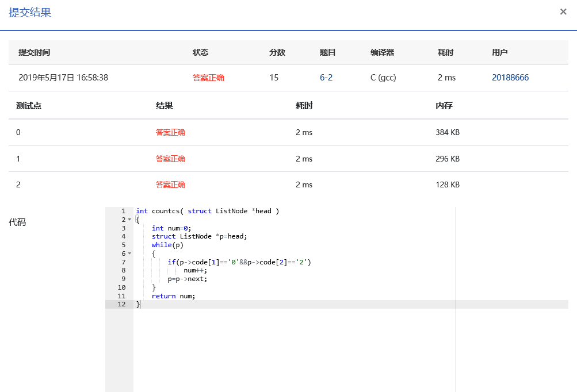Click the 耗时 header in submission row
Screen dimensions: 577x392
pos(445,52)
